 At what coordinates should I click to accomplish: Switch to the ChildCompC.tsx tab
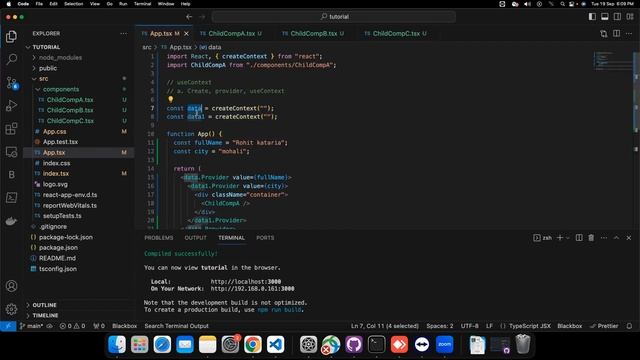tap(396, 33)
